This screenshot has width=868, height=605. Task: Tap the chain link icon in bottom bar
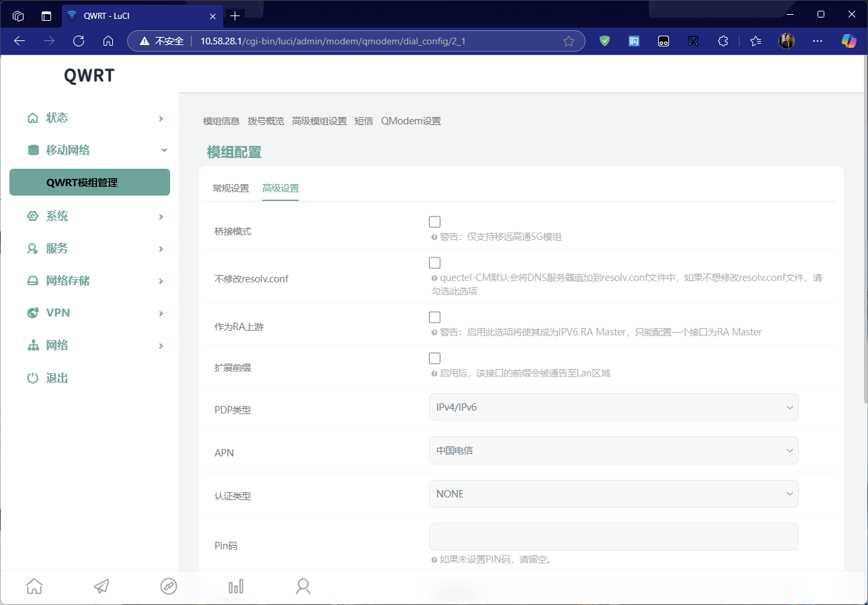[x=169, y=586]
